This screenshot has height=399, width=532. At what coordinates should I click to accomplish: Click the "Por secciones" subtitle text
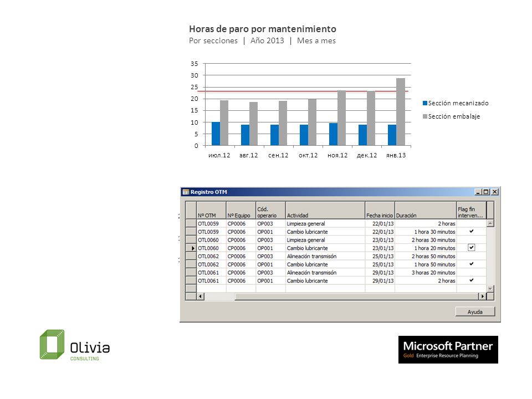coord(213,40)
